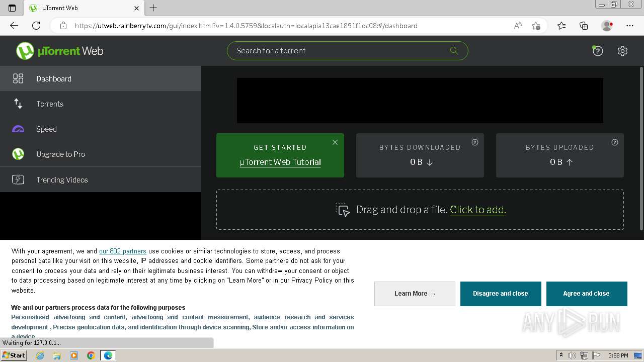Open the Speed menu item
This screenshot has width=644, height=362.
tap(101, 129)
